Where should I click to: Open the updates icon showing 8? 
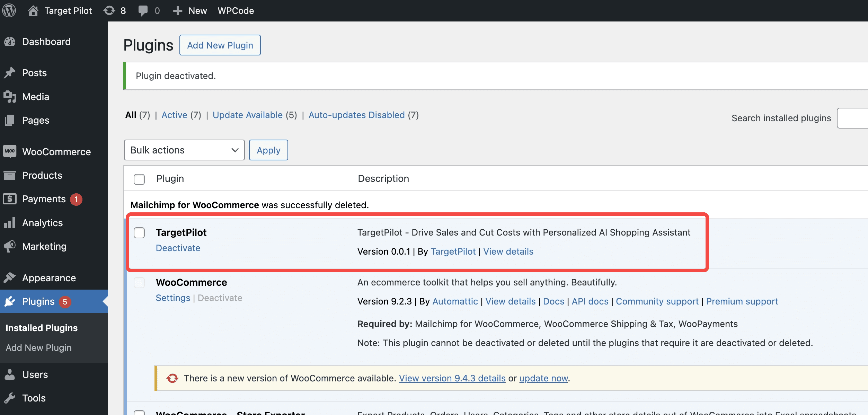coord(109,11)
